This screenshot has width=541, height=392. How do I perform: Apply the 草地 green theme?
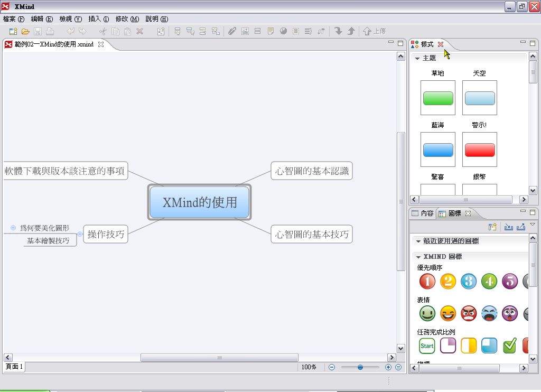[438, 98]
